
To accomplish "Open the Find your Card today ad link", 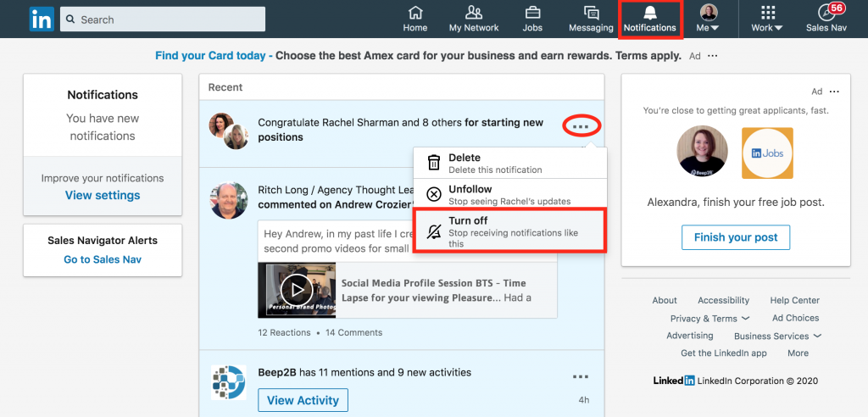I will pyautogui.click(x=213, y=56).
